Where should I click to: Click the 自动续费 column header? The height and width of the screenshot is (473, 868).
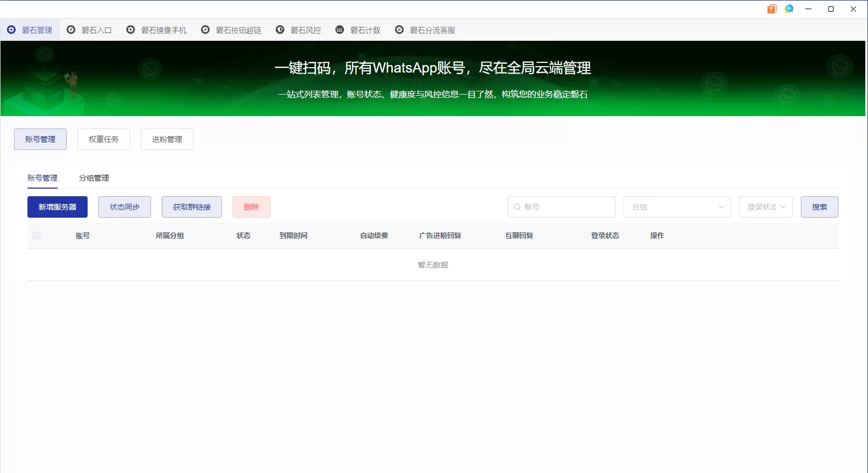click(374, 235)
